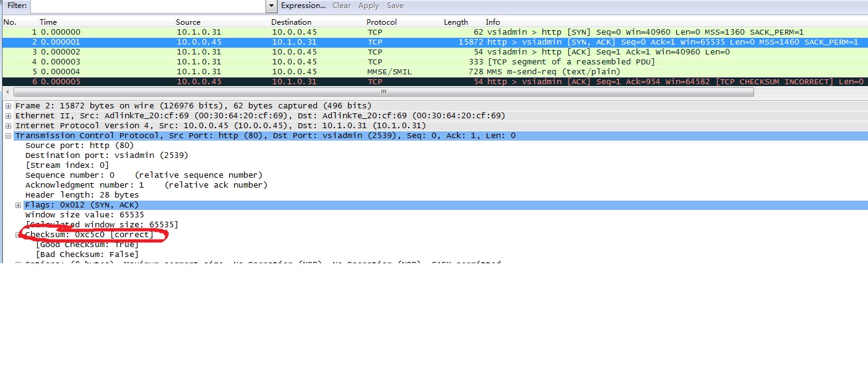Click the Clear filter button
The width and height of the screenshot is (868, 379).
(341, 6)
